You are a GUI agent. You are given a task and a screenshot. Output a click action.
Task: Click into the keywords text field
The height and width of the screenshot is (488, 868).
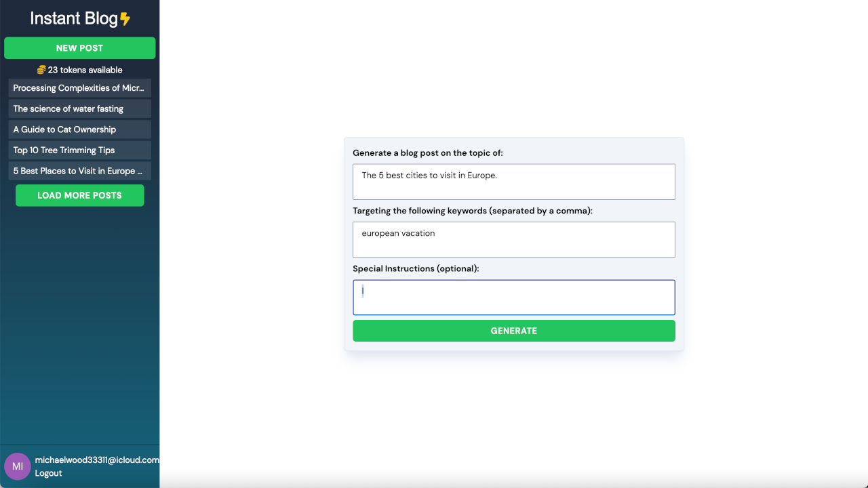513,239
